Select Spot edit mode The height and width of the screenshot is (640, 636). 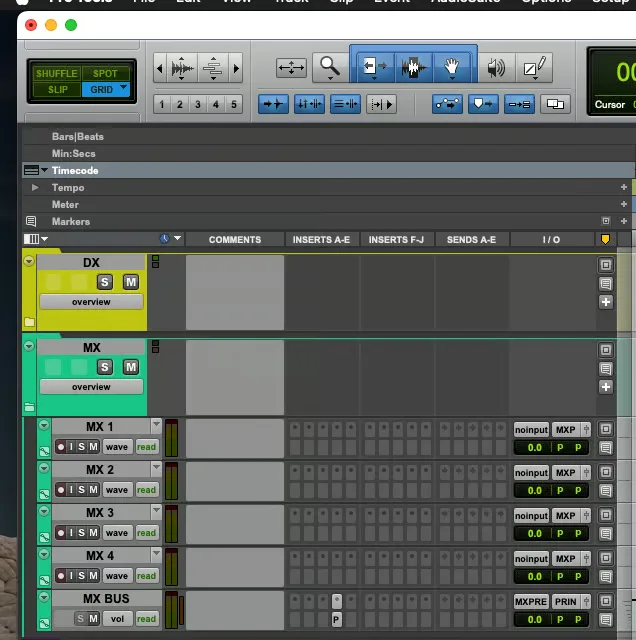tap(105, 73)
